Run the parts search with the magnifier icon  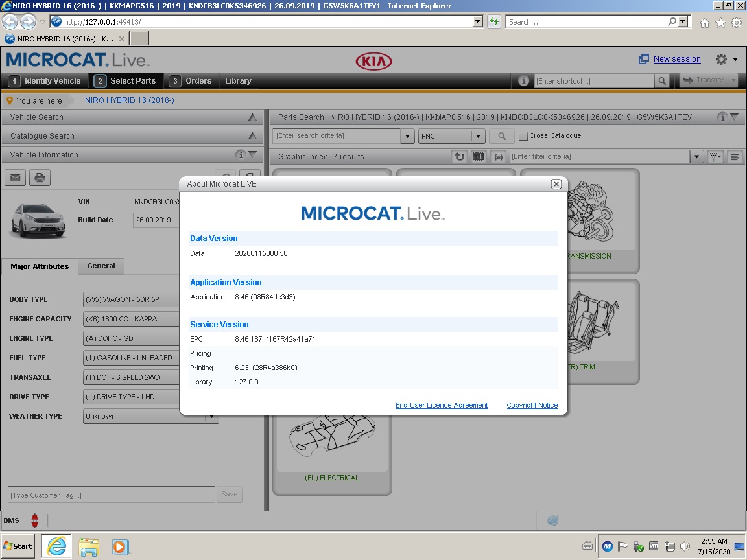(x=502, y=136)
